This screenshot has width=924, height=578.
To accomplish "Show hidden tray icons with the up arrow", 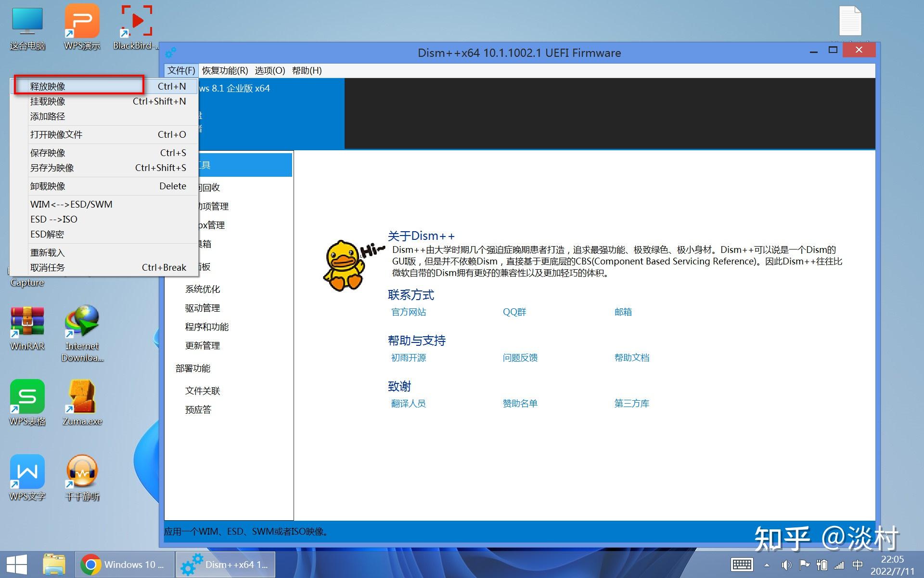I will 767,565.
